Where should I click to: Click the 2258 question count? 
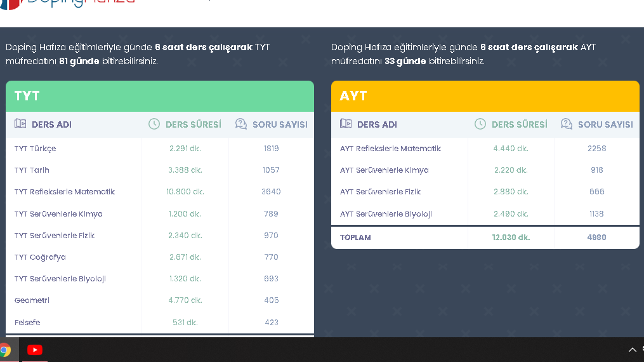click(x=597, y=149)
